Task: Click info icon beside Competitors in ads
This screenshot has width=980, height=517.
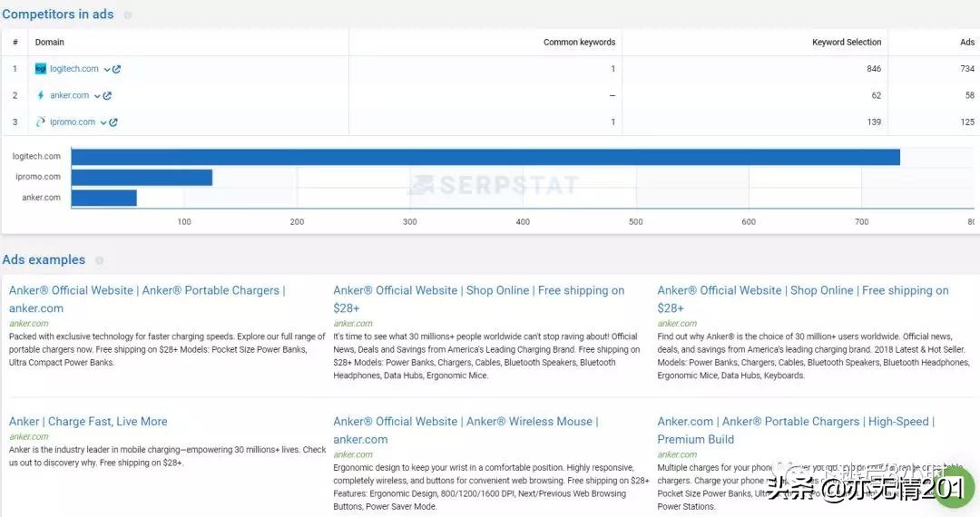Action: click(x=128, y=15)
